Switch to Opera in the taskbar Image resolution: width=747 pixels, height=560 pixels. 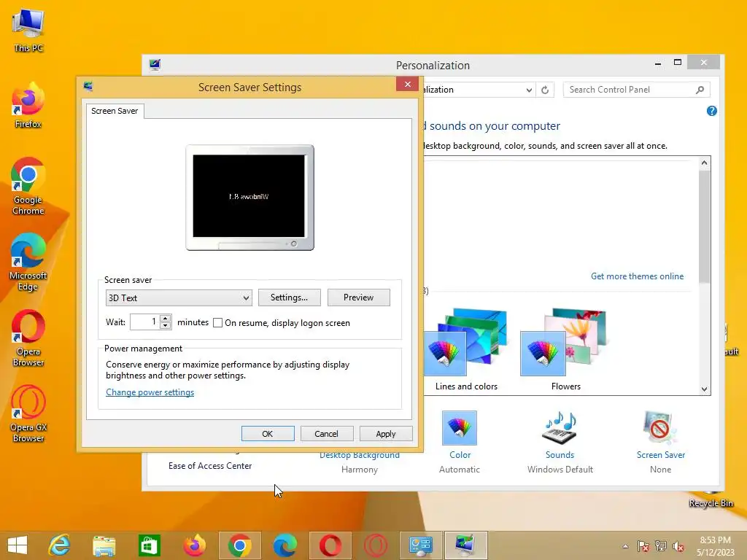(330, 545)
